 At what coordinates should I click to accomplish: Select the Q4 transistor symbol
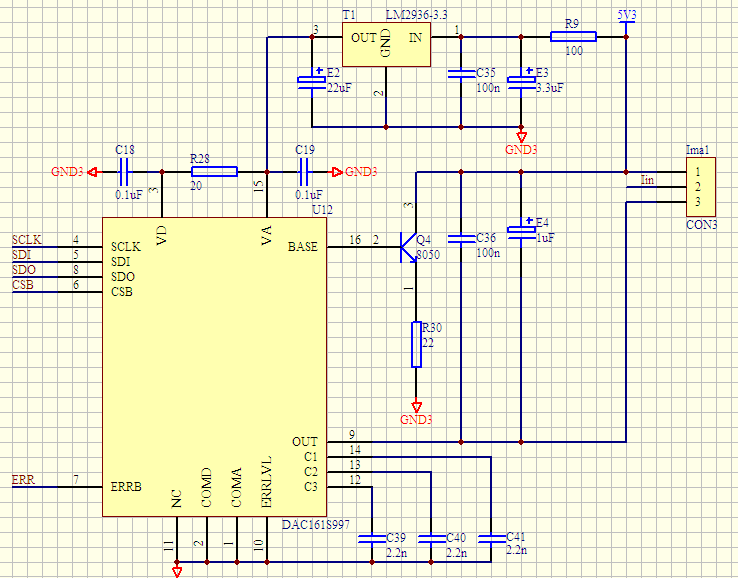pyautogui.click(x=409, y=247)
